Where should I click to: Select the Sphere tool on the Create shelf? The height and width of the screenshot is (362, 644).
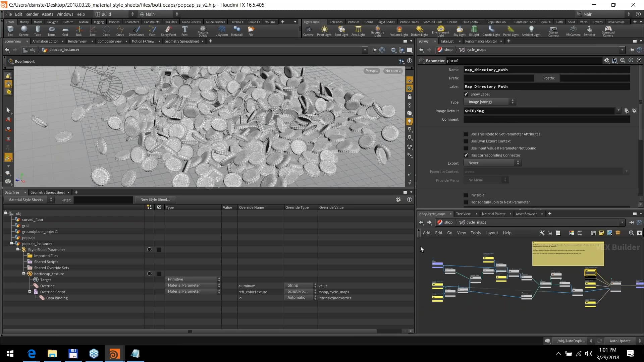pos(24,31)
